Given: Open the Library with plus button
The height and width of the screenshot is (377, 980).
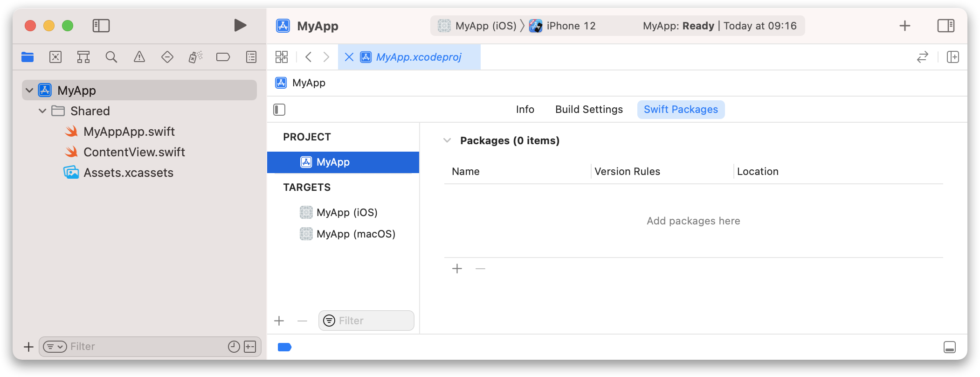Looking at the screenshot, I should 905,26.
